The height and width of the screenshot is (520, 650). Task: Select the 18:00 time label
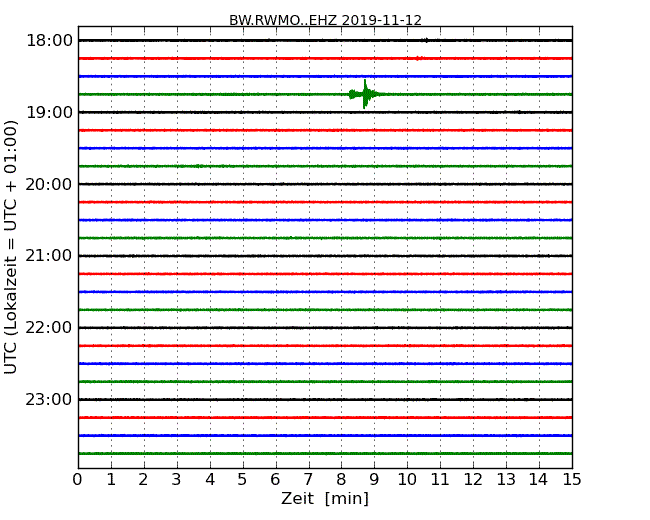49,41
